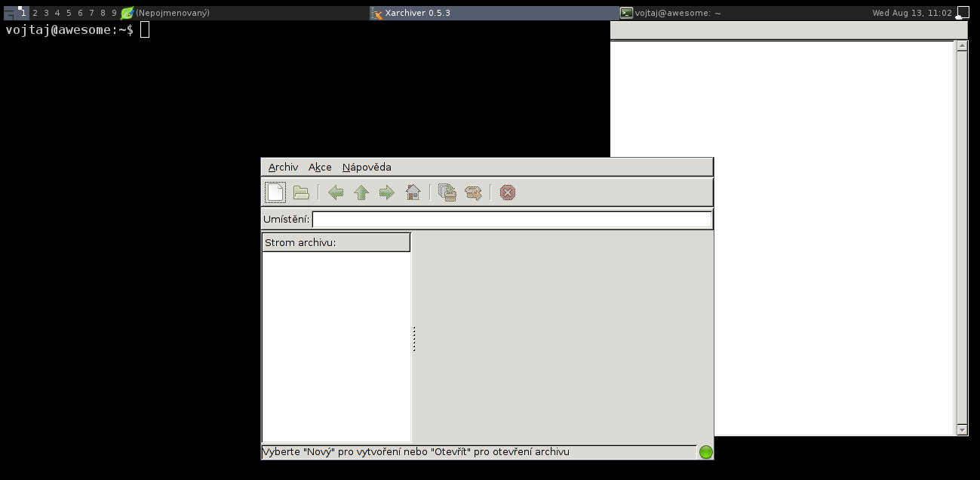Screen dimensions: 980x480
Task: Click the Strom archivu column header
Action: pos(336,242)
